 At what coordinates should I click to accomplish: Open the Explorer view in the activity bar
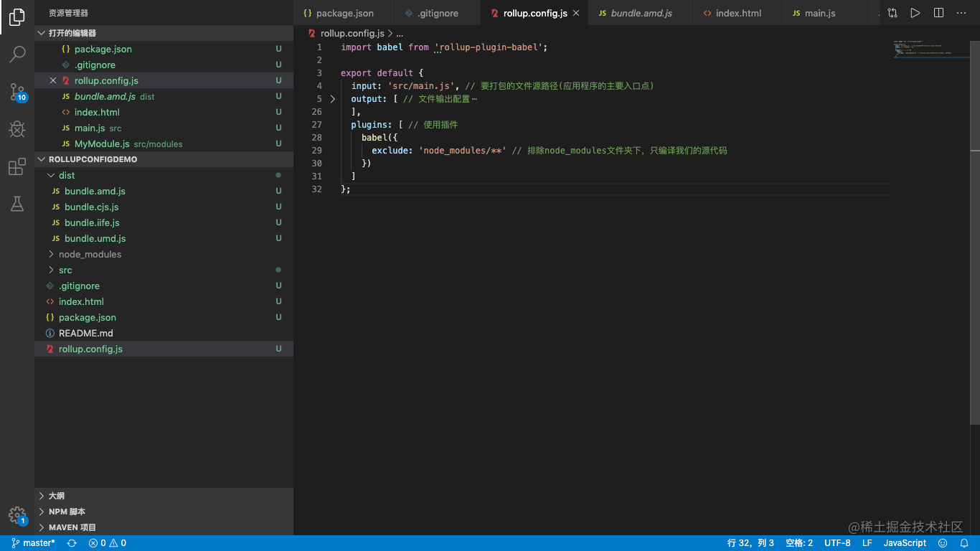17,17
